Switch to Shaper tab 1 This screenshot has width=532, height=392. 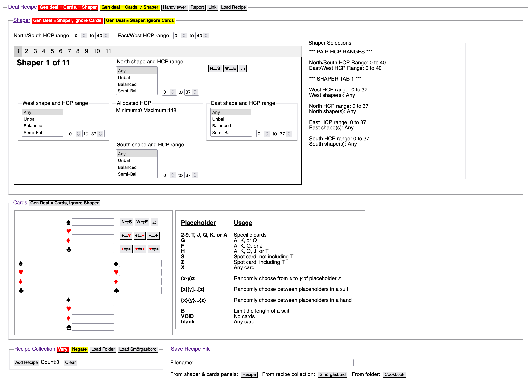(18, 51)
